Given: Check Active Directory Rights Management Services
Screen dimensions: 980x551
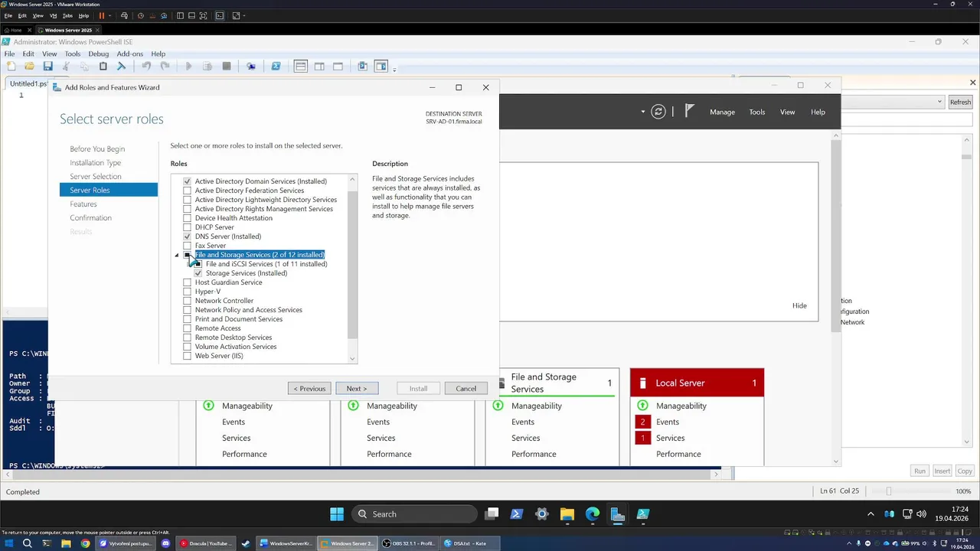Looking at the screenshot, I should [x=187, y=209].
